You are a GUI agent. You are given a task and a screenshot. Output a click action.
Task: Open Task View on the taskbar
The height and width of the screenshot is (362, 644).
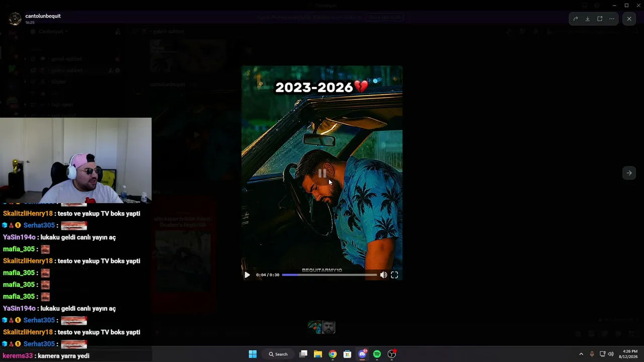point(303,354)
